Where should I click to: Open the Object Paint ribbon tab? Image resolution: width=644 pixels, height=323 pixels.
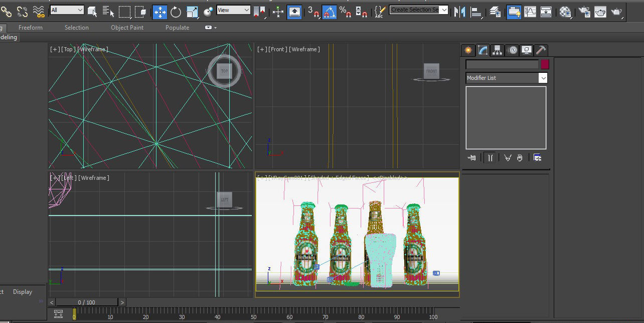pos(127,28)
